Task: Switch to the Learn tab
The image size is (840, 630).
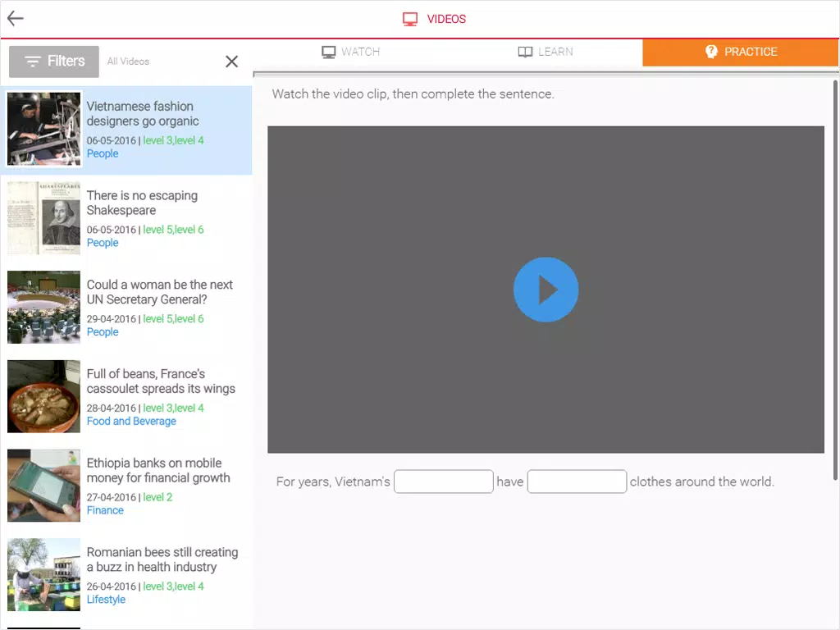Action: click(x=546, y=52)
